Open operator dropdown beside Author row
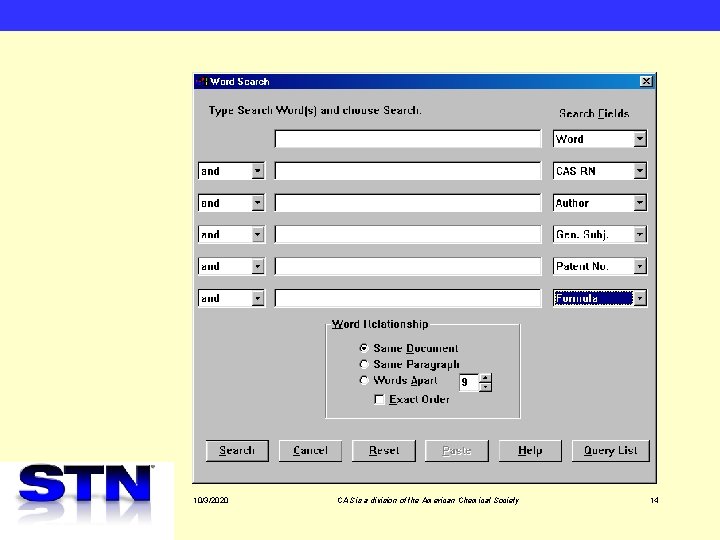 258,202
